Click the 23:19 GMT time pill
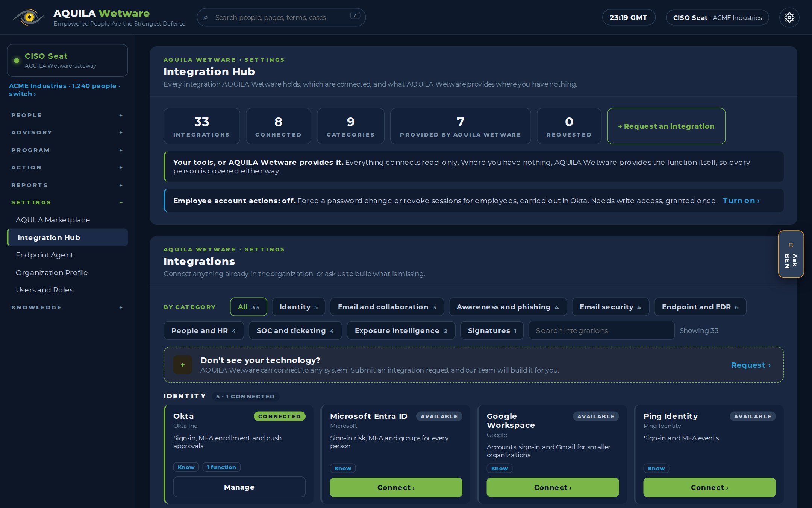Screen dimensions: 812x508 [x=629, y=18]
